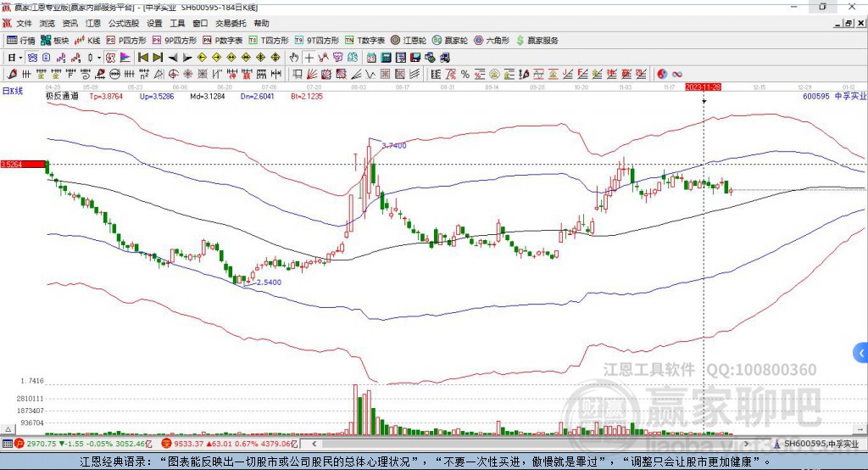The image size is (868, 470).
Task: Click the red crosshair circle target tool
Action: pos(173,74)
